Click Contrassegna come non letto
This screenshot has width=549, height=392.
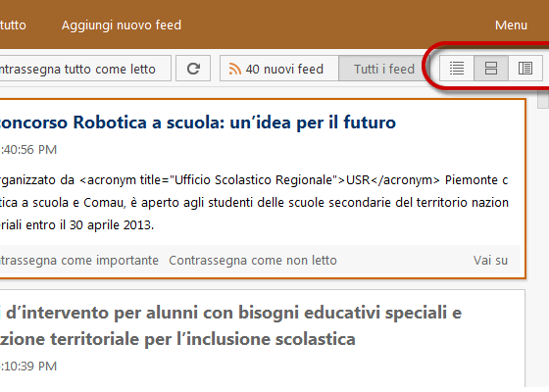click(x=253, y=261)
